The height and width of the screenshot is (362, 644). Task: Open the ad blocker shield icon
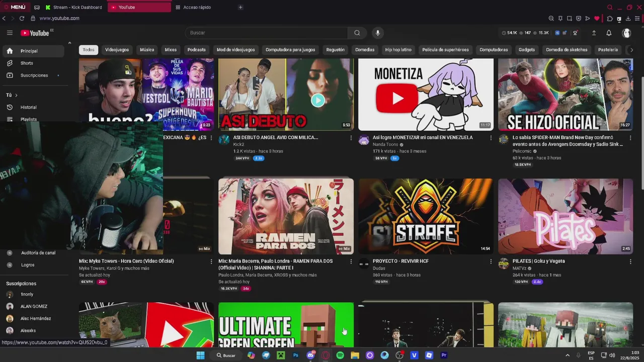[x=579, y=19]
